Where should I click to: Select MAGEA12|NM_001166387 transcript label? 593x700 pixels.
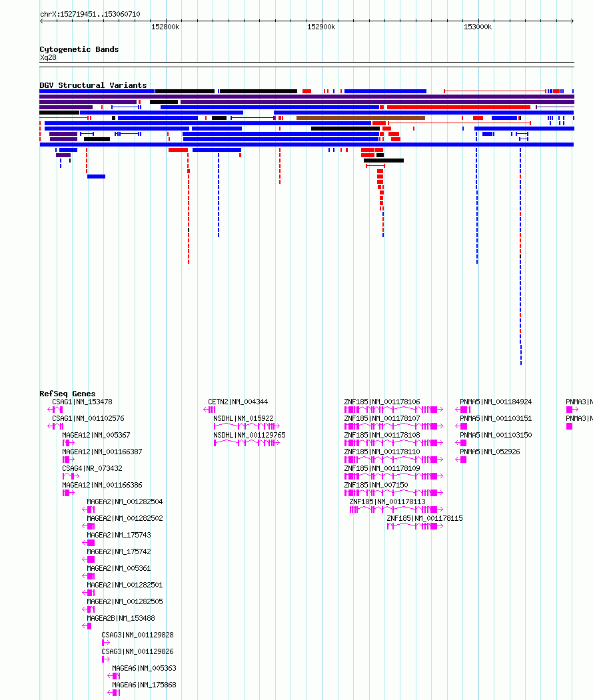pyautogui.click(x=102, y=452)
